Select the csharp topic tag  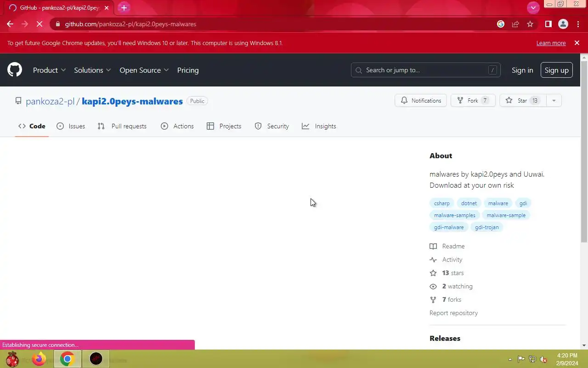(442, 203)
